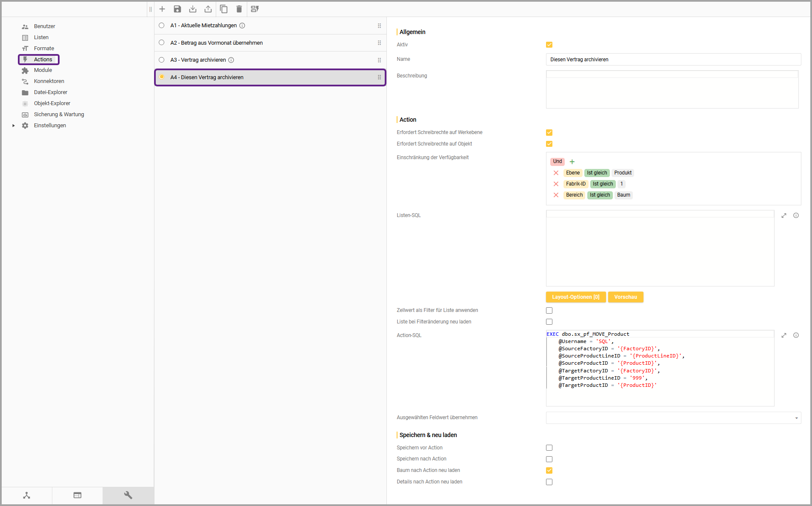
Task: Uncheck the Aktiv checkbox
Action: click(549, 45)
